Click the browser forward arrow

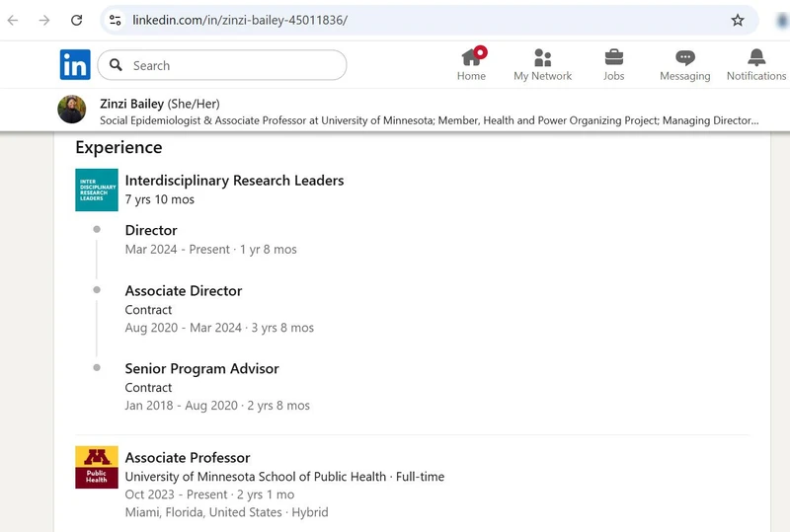point(44,20)
